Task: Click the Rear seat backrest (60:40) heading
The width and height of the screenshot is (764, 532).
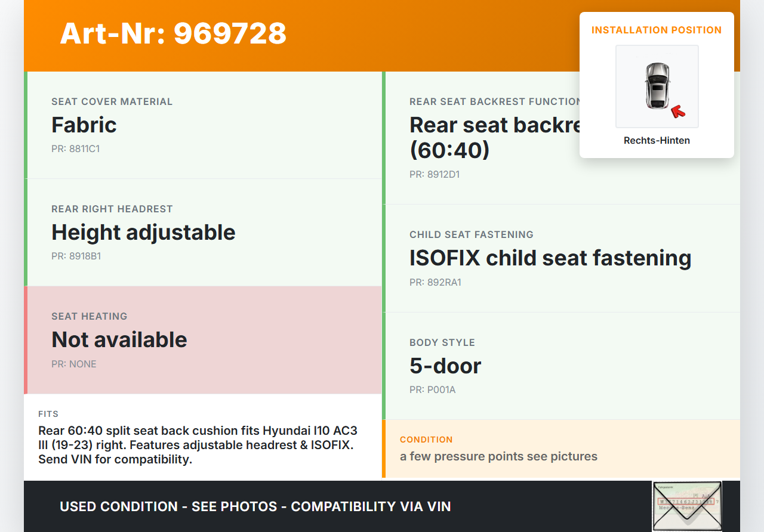Action: pos(493,137)
